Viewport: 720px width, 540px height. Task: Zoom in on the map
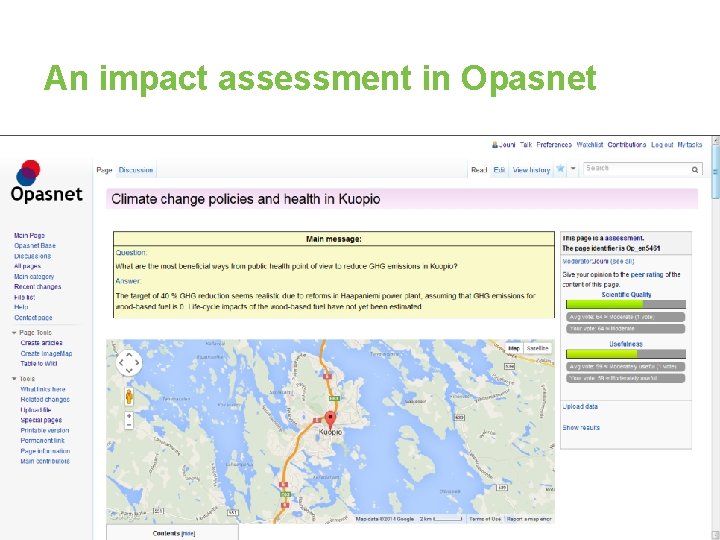[129, 416]
